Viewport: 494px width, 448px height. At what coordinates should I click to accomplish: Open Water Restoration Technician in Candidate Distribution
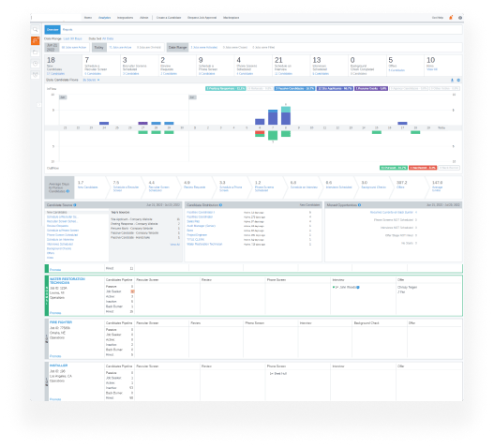click(204, 245)
